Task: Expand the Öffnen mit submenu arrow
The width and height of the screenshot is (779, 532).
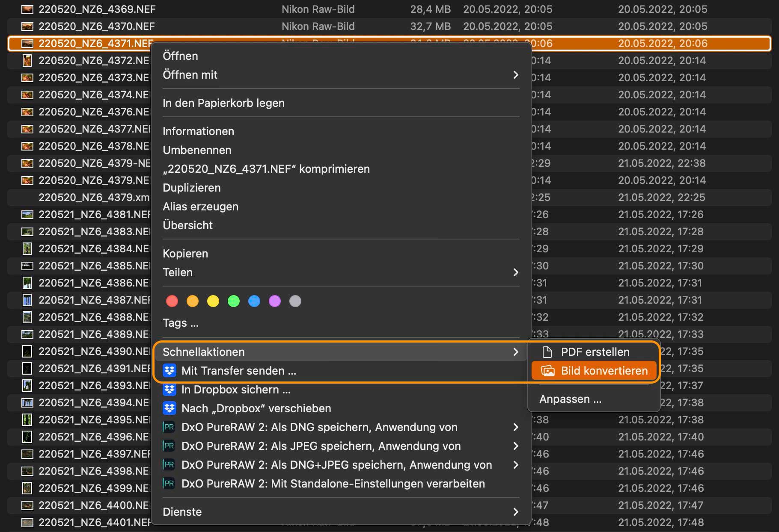Action: [x=515, y=75]
